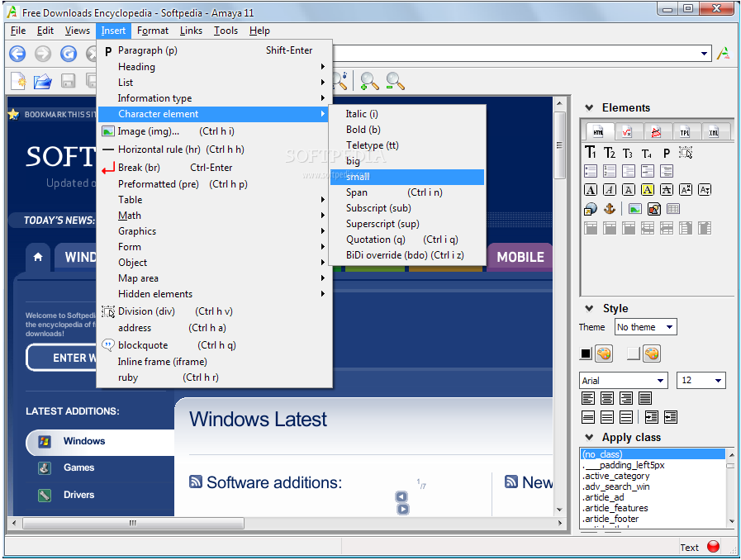The image size is (741, 560).
Task: Apply strong bold A icon in Elements
Action: tap(591, 190)
